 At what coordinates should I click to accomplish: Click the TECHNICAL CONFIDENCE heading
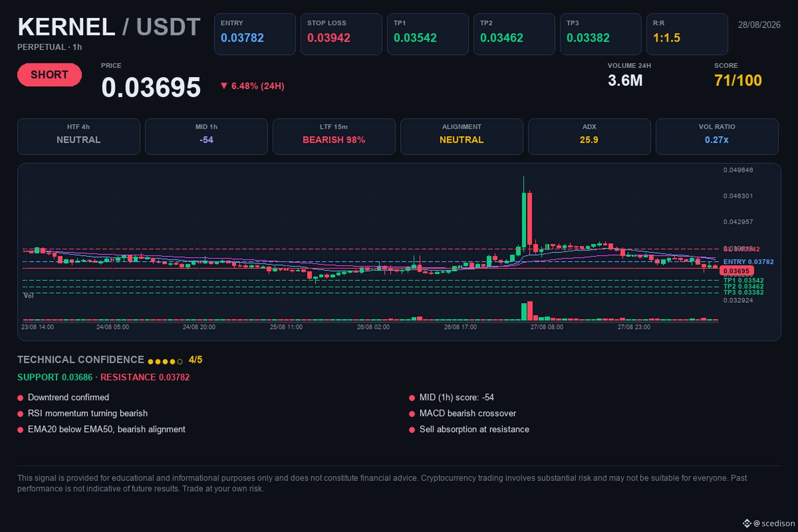click(x=81, y=360)
